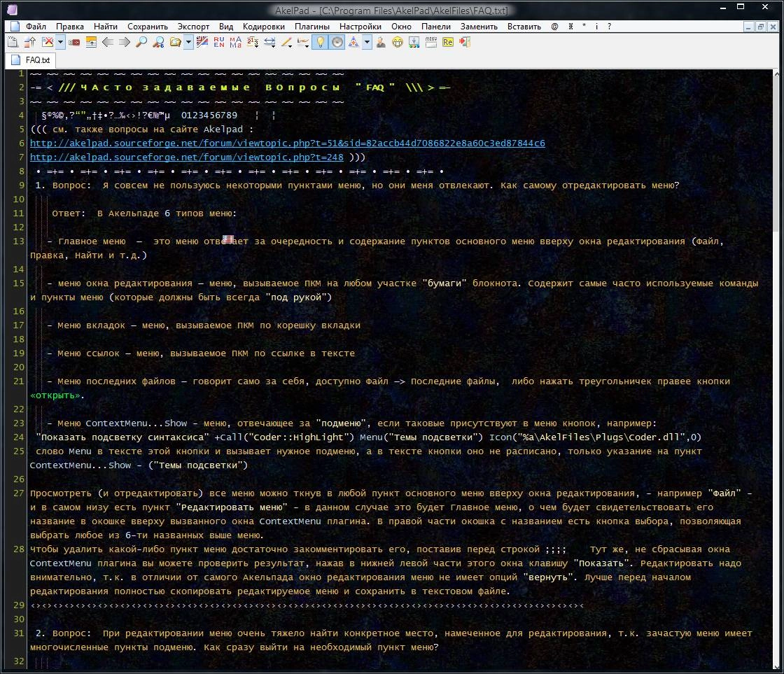This screenshot has height=674, width=784.
Task: Open the Заменить menu
Action: click(479, 27)
